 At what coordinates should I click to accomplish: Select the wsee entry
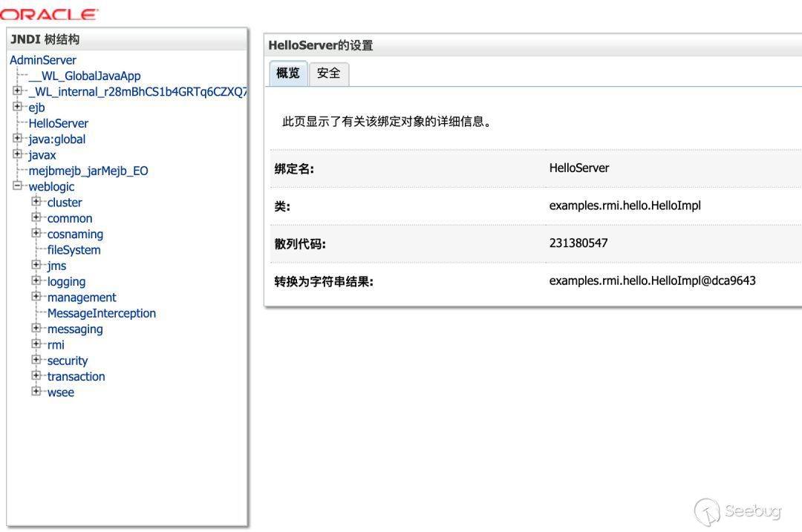pyautogui.click(x=61, y=393)
